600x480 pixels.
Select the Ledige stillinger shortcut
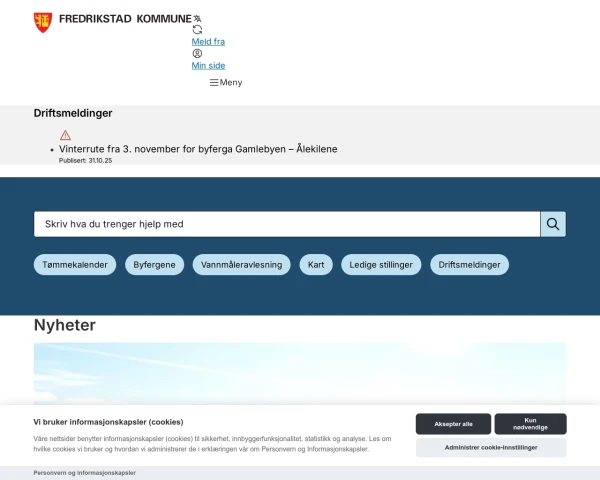click(381, 264)
